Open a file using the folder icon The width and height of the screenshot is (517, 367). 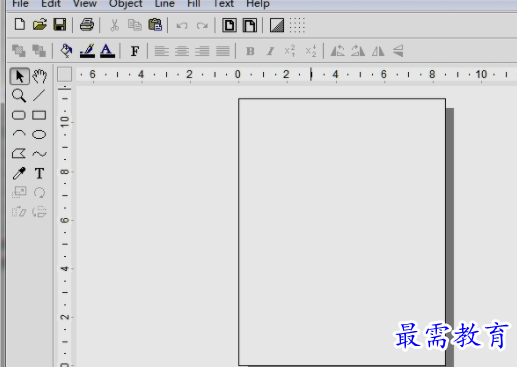coord(40,25)
